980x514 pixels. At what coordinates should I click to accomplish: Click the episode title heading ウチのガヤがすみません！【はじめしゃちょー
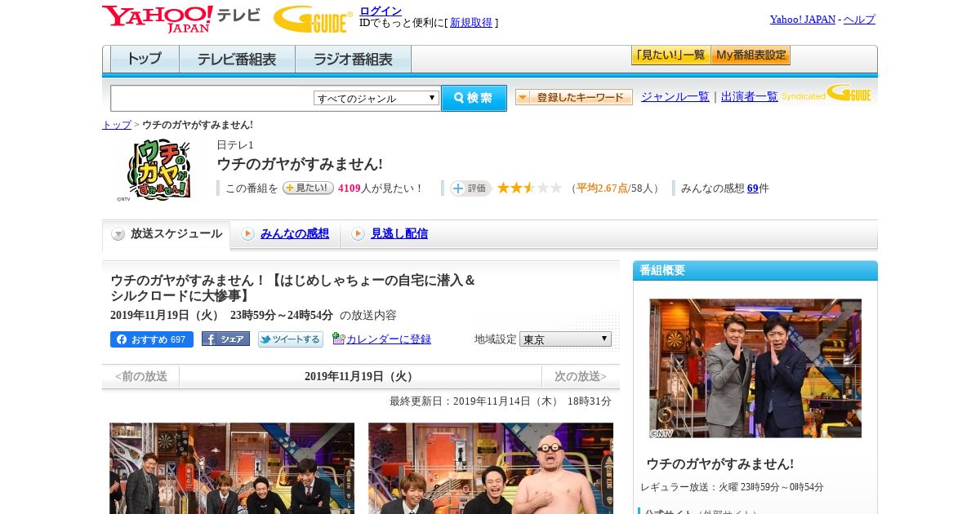pyautogui.click(x=294, y=288)
